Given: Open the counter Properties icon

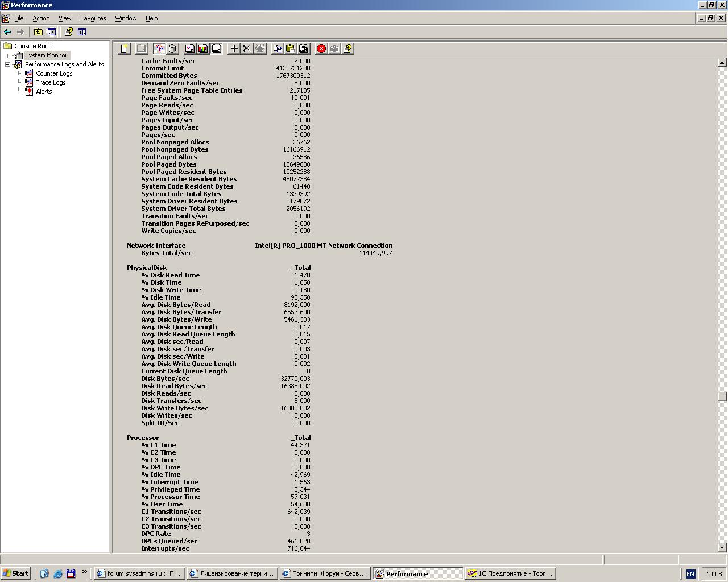Looking at the screenshot, I should 304,49.
